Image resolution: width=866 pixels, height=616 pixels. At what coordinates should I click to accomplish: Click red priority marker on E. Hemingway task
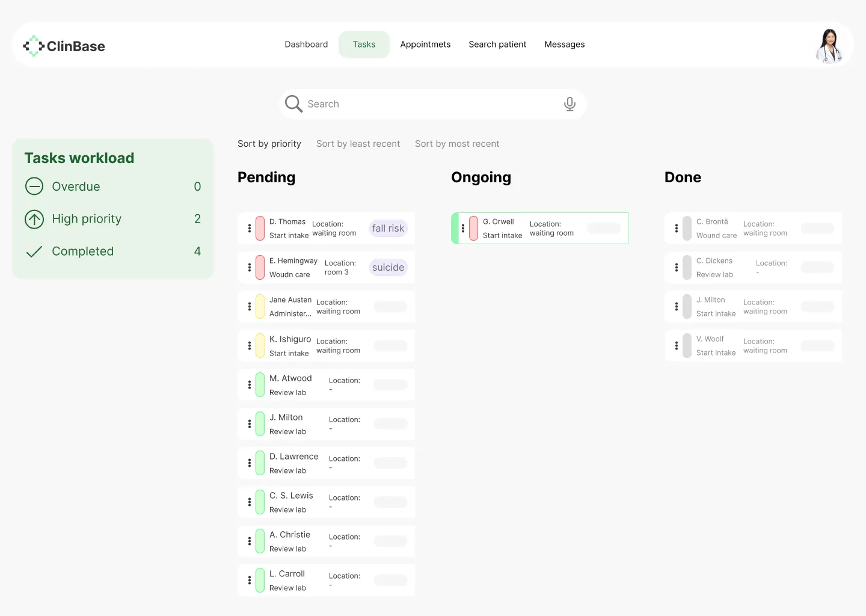(x=260, y=268)
